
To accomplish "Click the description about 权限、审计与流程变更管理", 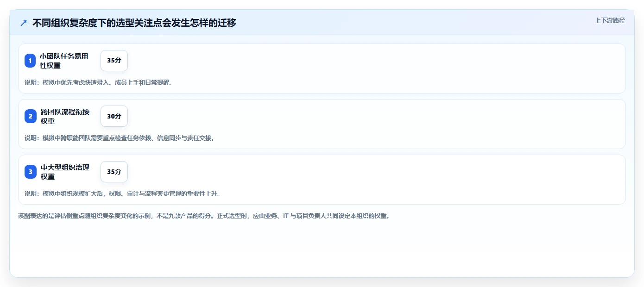I will (122, 193).
